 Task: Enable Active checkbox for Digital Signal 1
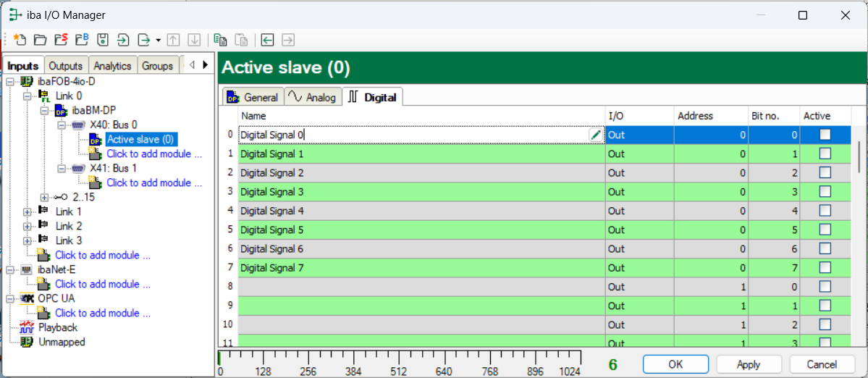pyautogui.click(x=825, y=154)
